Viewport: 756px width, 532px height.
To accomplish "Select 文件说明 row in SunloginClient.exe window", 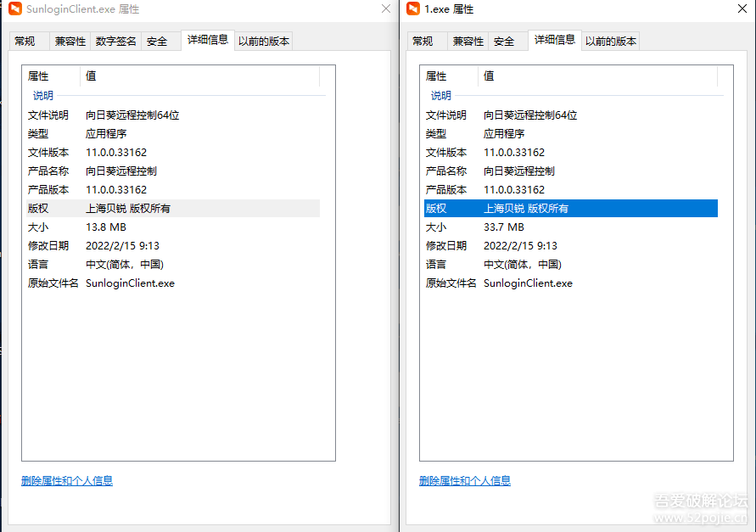I will coord(173,115).
